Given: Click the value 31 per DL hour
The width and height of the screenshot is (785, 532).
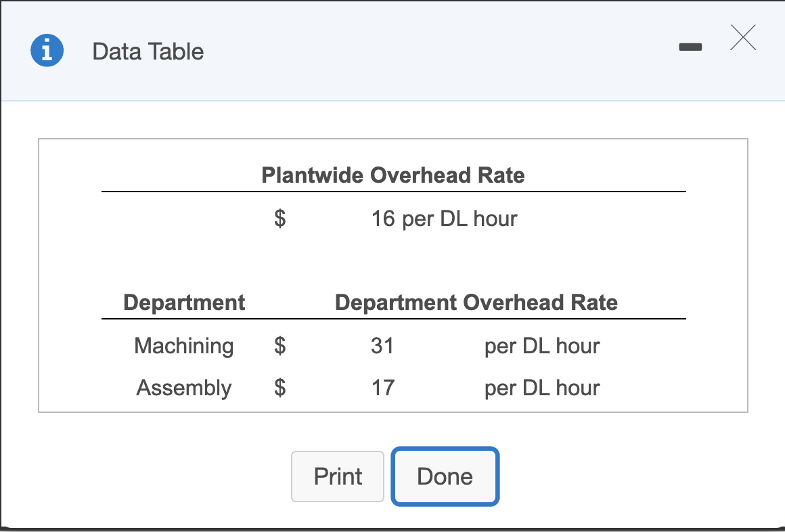Looking at the screenshot, I should [x=382, y=346].
